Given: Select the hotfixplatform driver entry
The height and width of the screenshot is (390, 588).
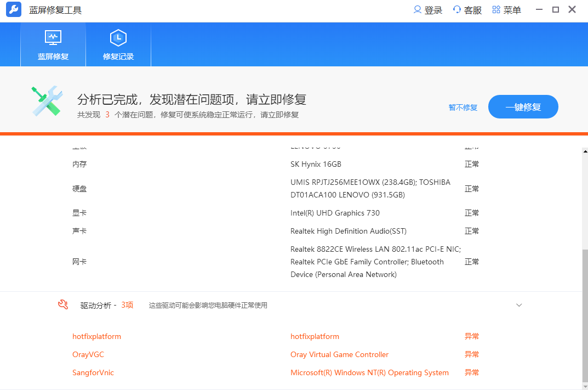Looking at the screenshot, I should coord(96,336).
